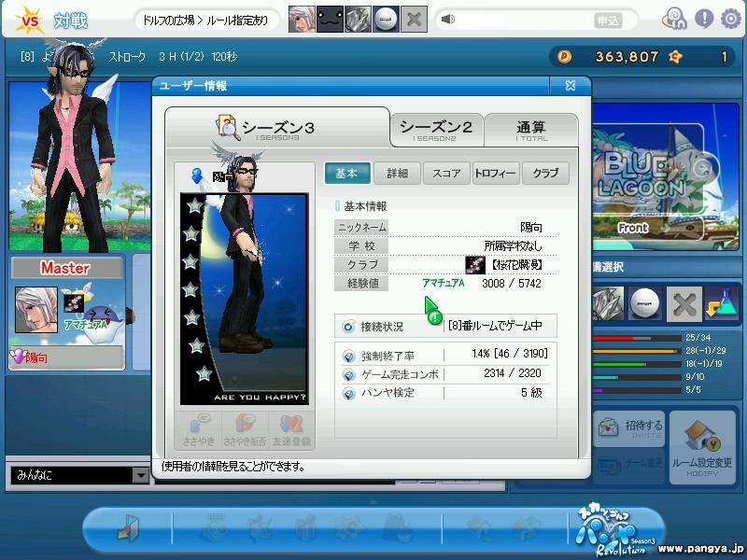Image resolution: width=747 pixels, height=560 pixels.
Task: Open the クラブ sub-tab
Action: tap(545, 174)
